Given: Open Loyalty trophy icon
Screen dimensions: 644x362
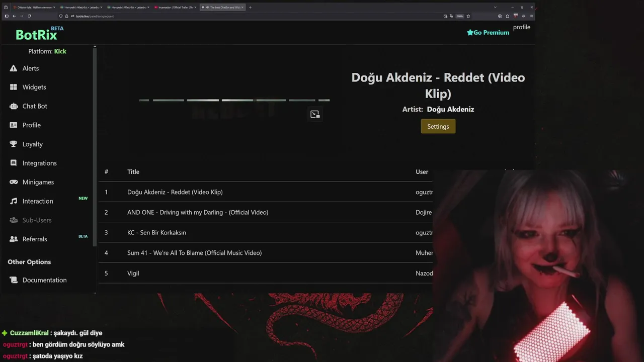Looking at the screenshot, I should coord(14,144).
